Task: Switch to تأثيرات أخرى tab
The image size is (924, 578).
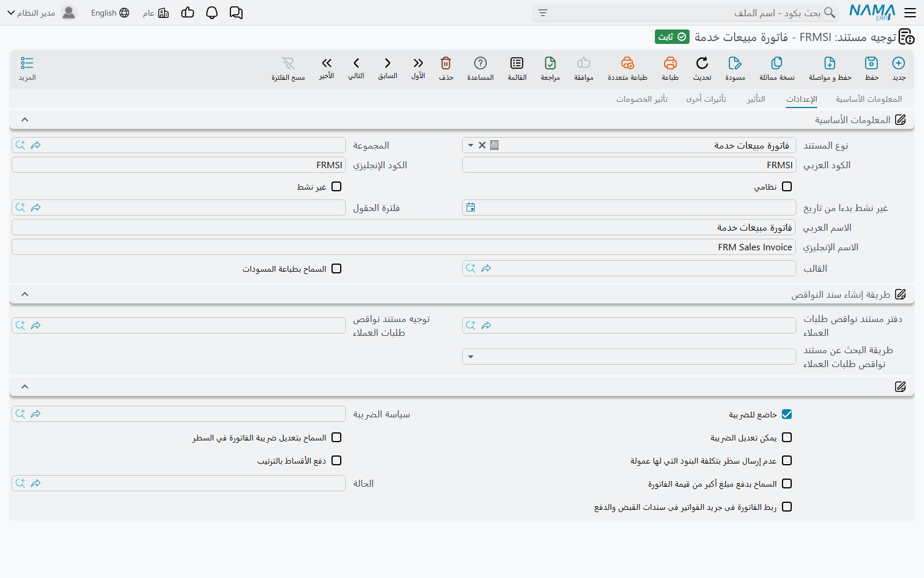Action: (706, 99)
